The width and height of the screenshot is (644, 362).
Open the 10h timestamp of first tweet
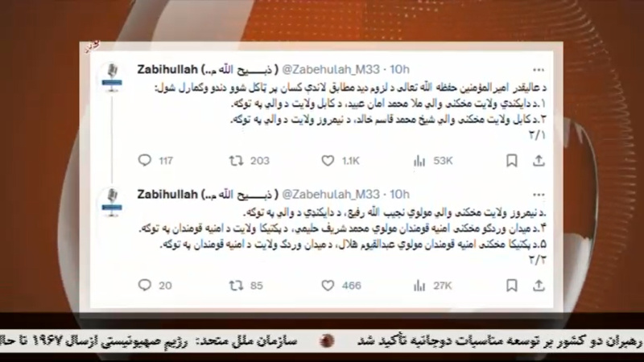(399, 69)
